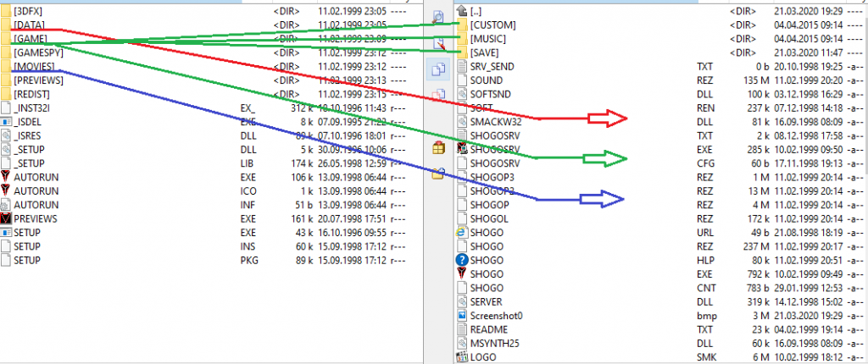This screenshot has width=868, height=364.
Task: Select the [DATA] folder in left panel
Action: point(205,25)
